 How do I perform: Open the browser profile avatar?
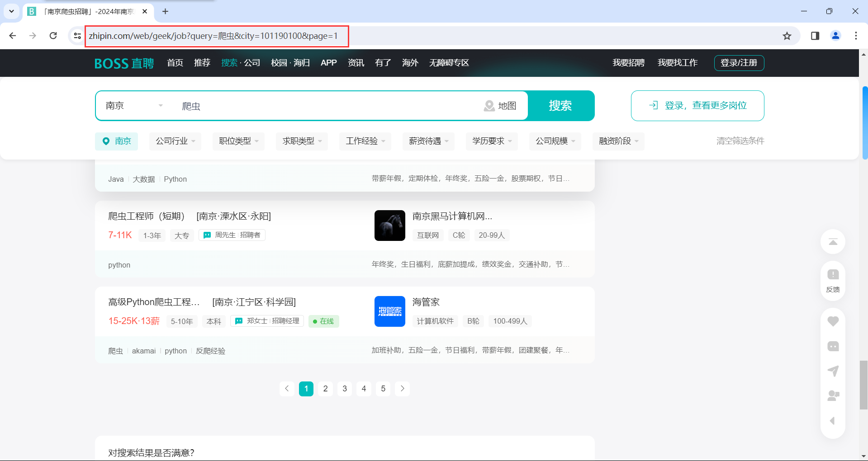point(835,36)
